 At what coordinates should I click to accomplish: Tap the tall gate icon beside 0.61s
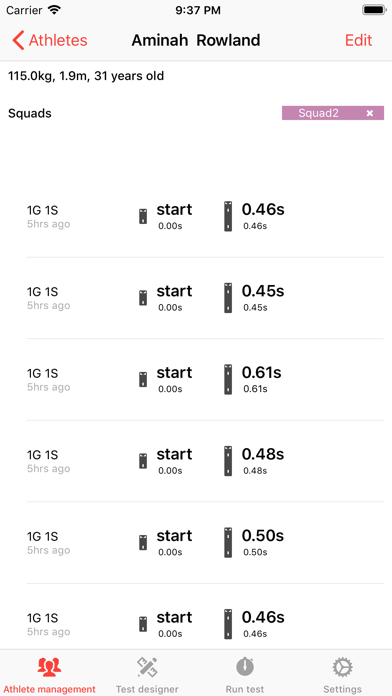(x=228, y=380)
